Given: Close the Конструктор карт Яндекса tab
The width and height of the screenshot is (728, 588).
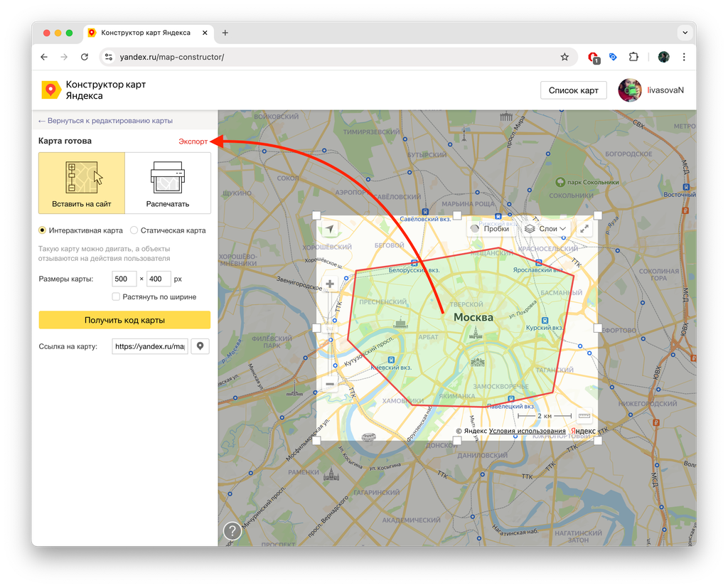Looking at the screenshot, I should 205,33.
